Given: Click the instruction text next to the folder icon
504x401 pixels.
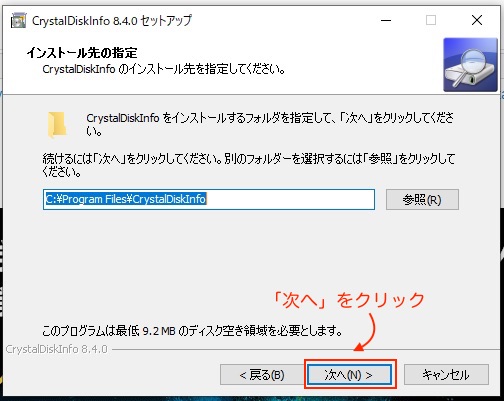Looking at the screenshot, I should [x=270, y=124].
